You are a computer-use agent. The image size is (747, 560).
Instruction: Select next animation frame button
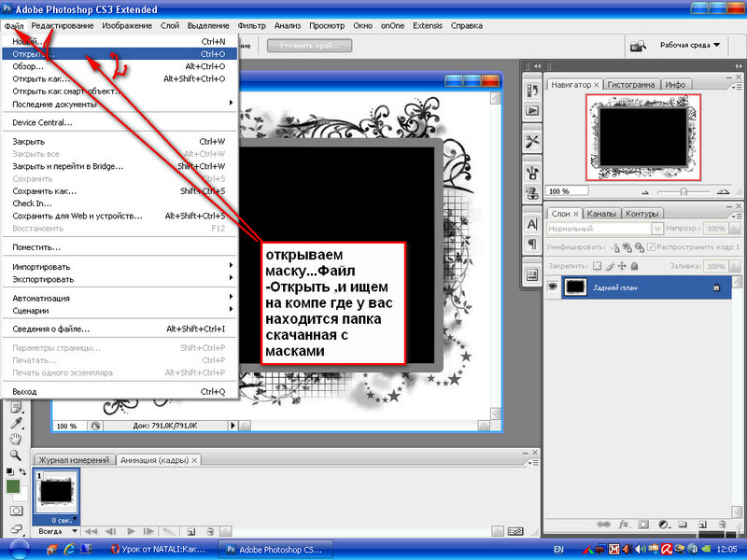148,531
